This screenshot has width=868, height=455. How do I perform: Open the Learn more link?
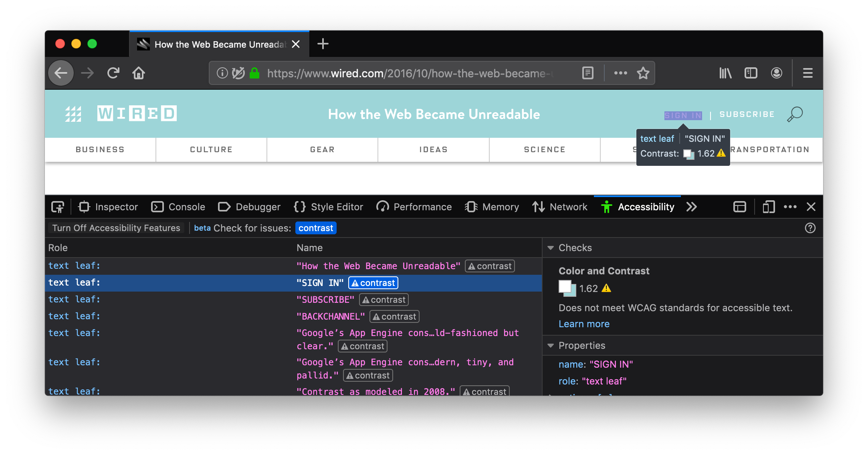tap(584, 324)
